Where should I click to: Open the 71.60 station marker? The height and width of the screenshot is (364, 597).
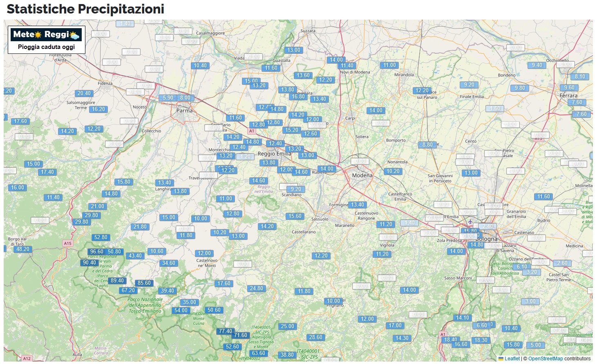pos(240,335)
